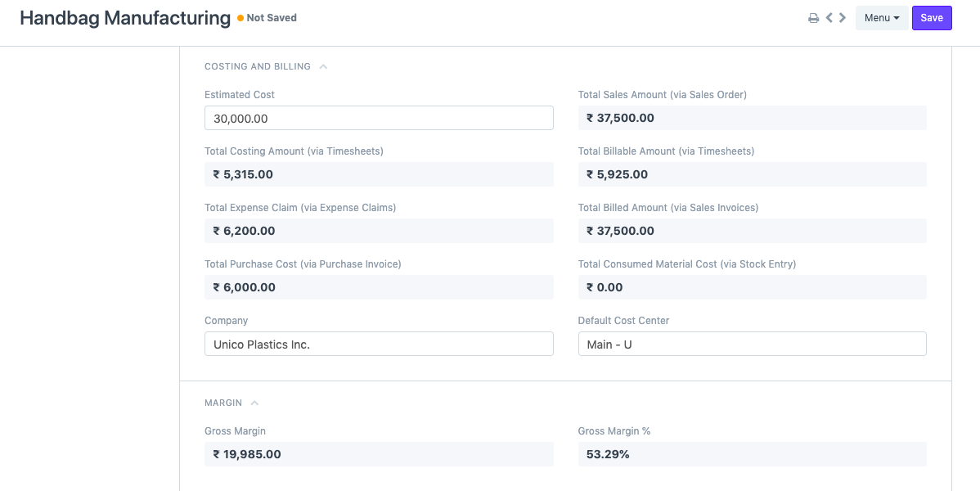The image size is (980, 491).
Task: Click the Handbag Manufacturing title
Action: click(124, 17)
